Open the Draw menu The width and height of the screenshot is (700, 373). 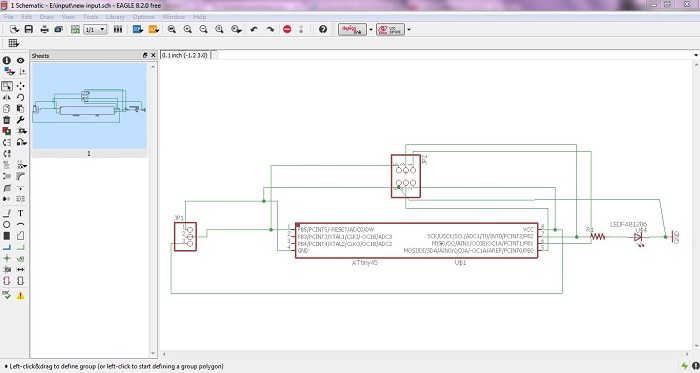point(46,17)
